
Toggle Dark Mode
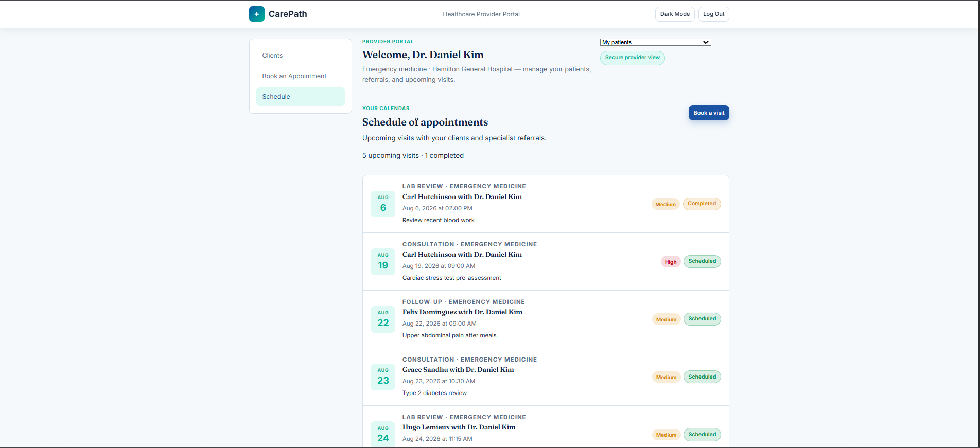click(x=675, y=14)
